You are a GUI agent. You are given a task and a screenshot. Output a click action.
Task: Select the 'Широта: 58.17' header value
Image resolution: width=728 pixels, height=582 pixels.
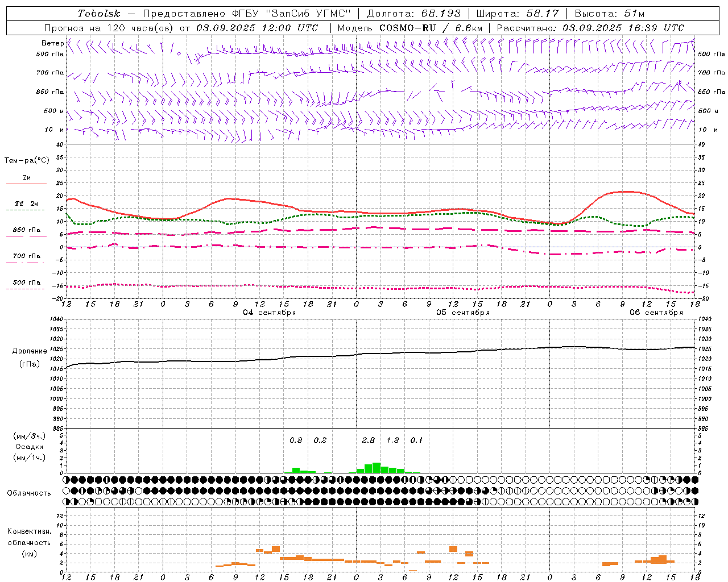(518, 14)
